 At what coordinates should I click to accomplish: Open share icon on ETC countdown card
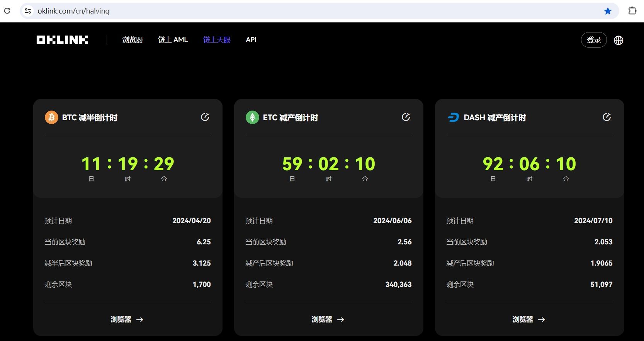[406, 117]
